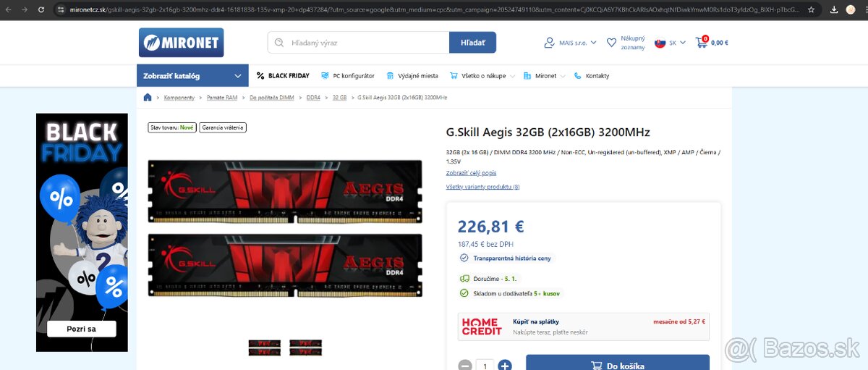Screen dimensions: 868x370
Task: Click the 226,81 € price
Action: pyautogui.click(x=491, y=227)
